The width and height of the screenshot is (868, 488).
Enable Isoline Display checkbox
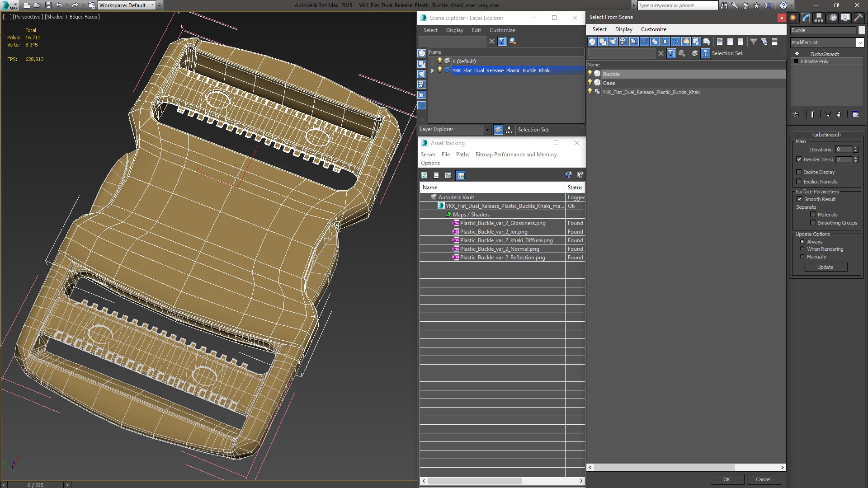(799, 172)
